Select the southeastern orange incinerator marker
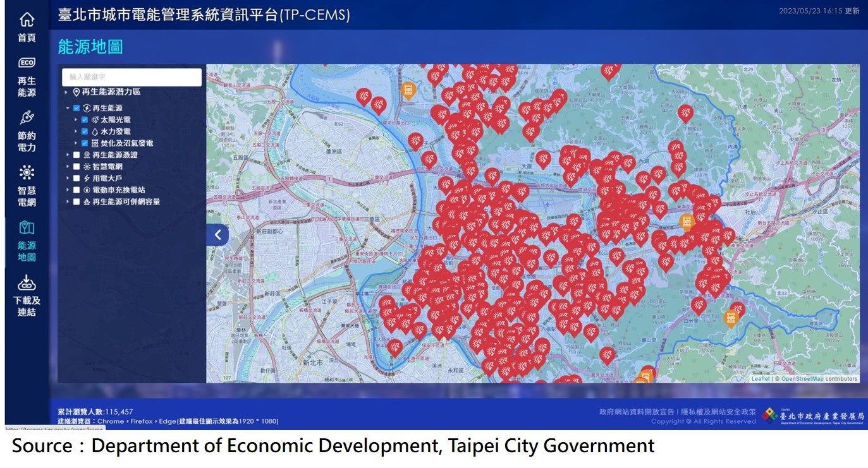Viewport: 868px width, 468px height. pos(731,318)
